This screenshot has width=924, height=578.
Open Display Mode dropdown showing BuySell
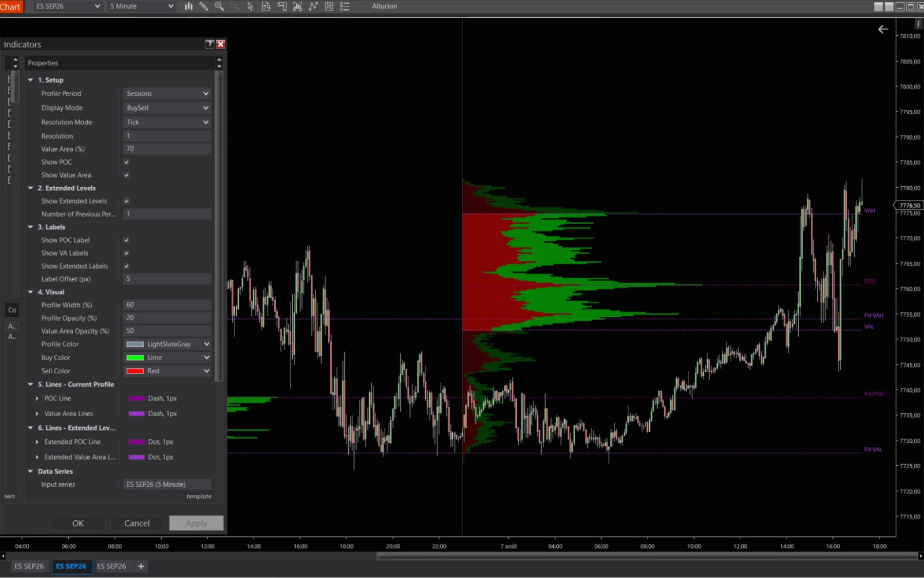167,108
